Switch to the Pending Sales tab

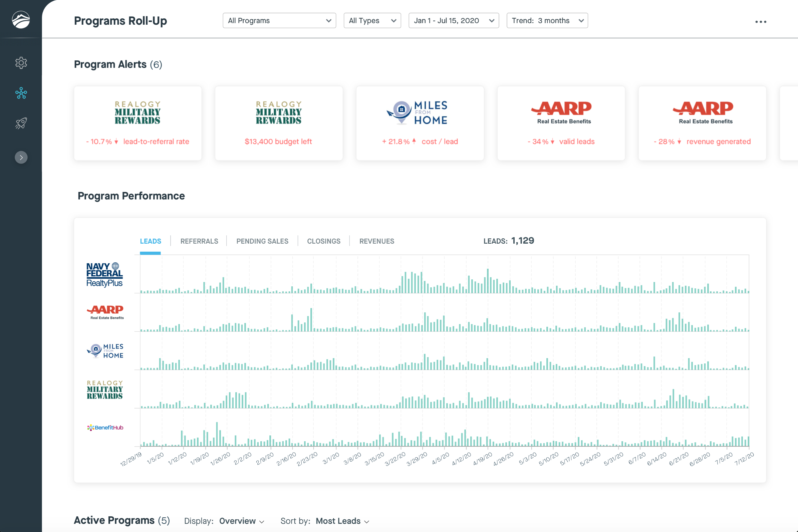click(262, 241)
